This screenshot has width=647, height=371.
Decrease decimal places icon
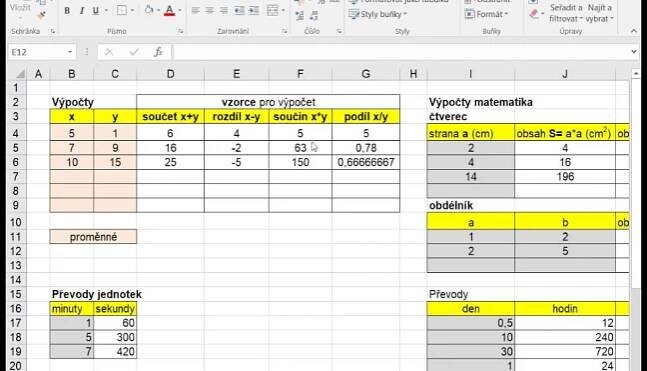pyautogui.click(x=314, y=16)
